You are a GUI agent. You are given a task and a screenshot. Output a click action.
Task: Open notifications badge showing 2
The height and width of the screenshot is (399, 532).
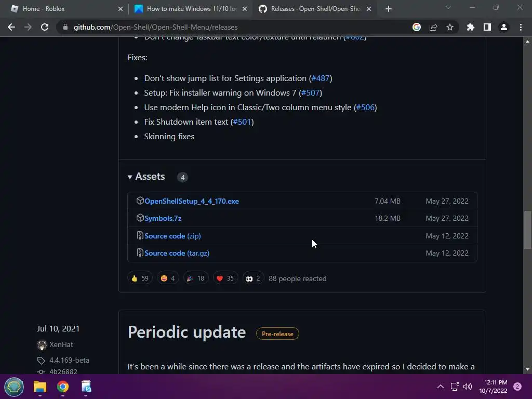click(517, 387)
